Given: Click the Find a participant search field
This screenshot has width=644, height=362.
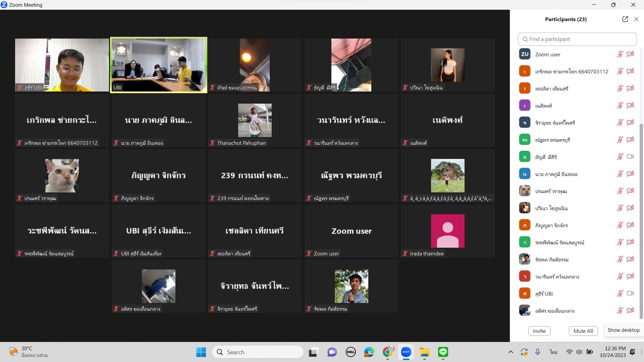Looking at the screenshot, I should (577, 39).
